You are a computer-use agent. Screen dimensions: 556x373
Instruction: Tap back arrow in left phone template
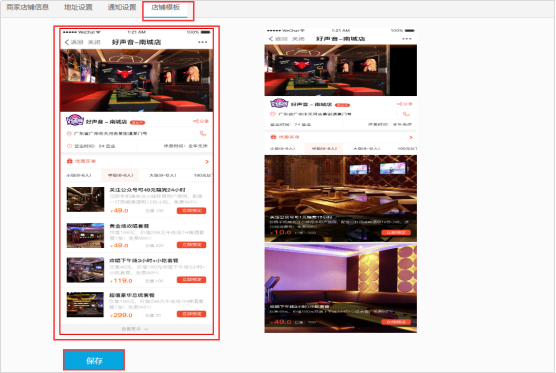[x=67, y=42]
